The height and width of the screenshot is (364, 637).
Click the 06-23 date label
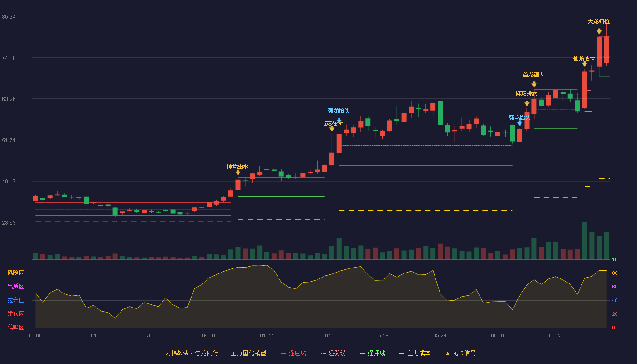(x=555, y=335)
